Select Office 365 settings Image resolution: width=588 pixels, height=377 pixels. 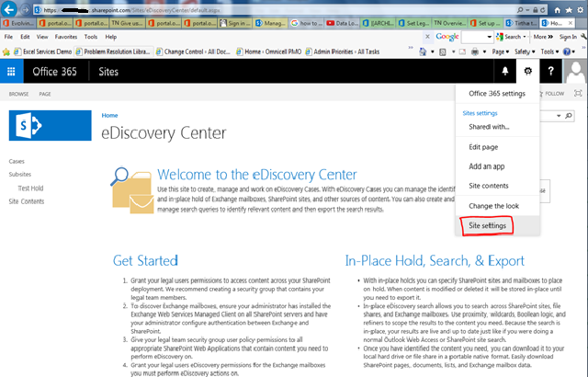pyautogui.click(x=497, y=94)
